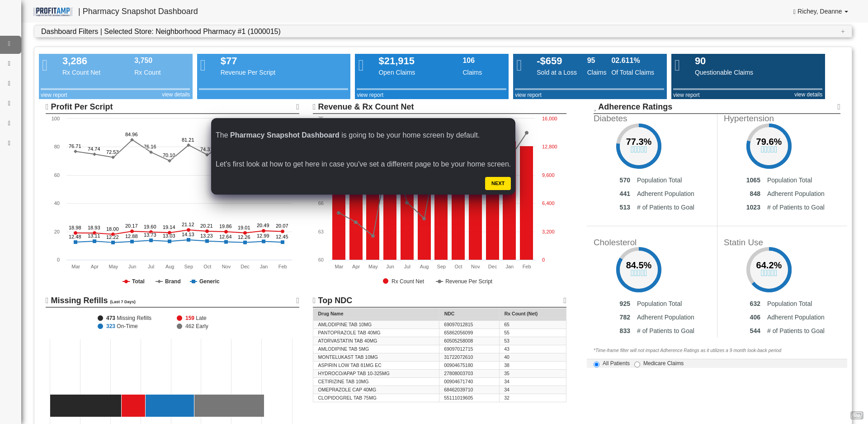This screenshot has width=868, height=424.
Task: Click the ProfitAmp logo in the header
Action: pyautogui.click(x=53, y=11)
